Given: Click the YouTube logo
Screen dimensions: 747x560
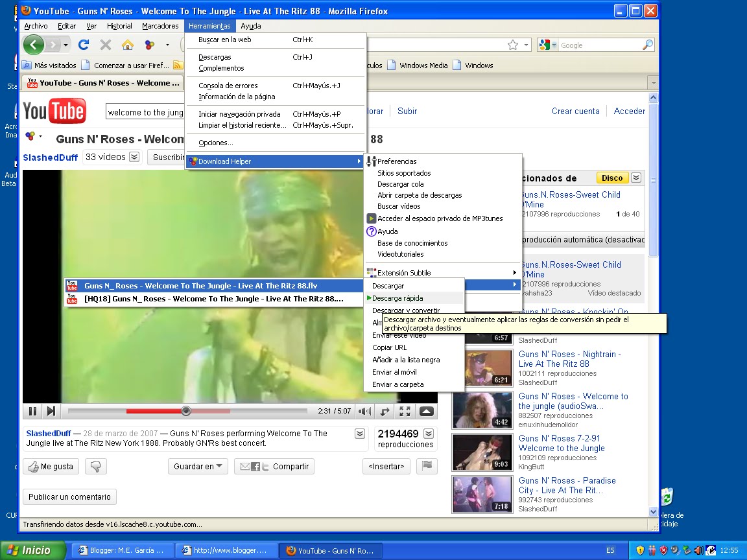Looking at the screenshot, I should click(54, 111).
